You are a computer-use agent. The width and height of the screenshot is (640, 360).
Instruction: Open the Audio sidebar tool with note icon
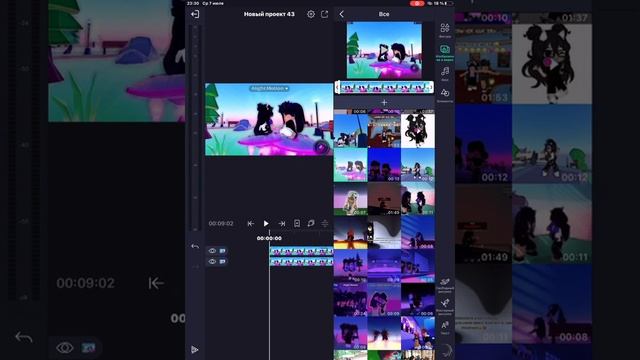click(x=445, y=74)
